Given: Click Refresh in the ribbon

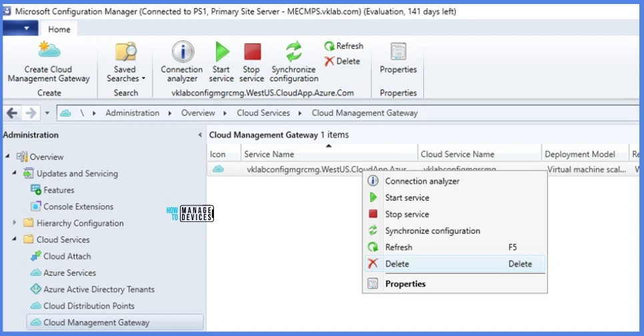Looking at the screenshot, I should pyautogui.click(x=344, y=46).
